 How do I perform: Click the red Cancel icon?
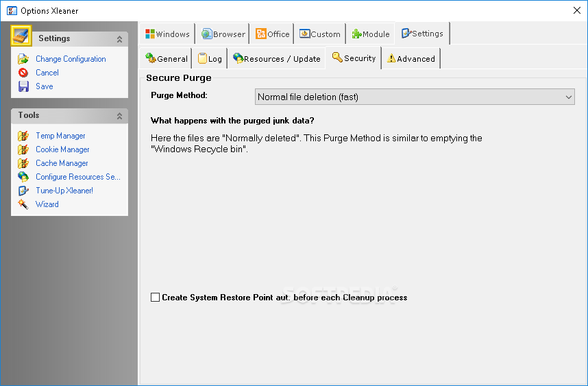pos(23,73)
